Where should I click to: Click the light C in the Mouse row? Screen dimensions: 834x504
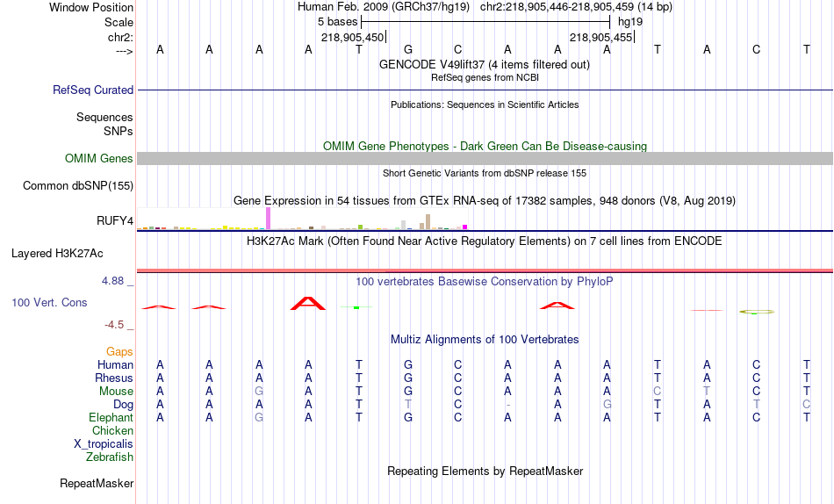pyautogui.click(x=658, y=392)
